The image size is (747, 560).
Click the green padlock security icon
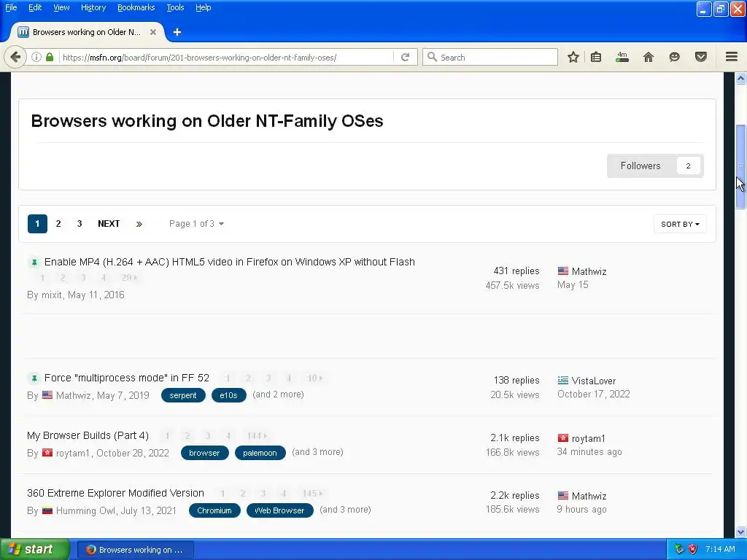click(50, 57)
